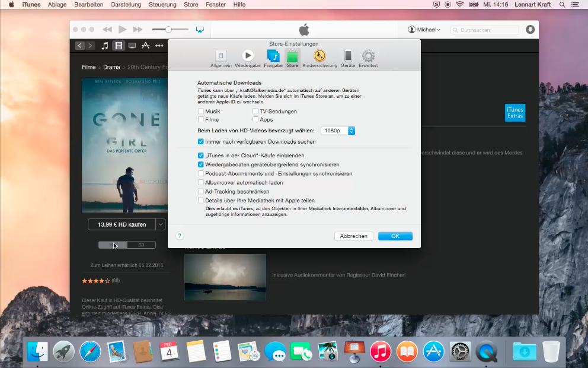Open the Steuerung menu
588x368 pixels.
[x=162, y=5]
